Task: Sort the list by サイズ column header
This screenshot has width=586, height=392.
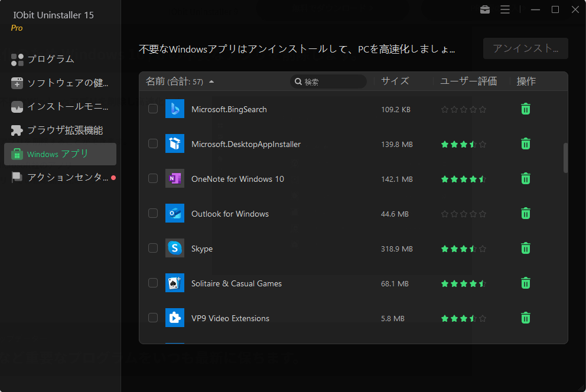Action: coord(395,81)
